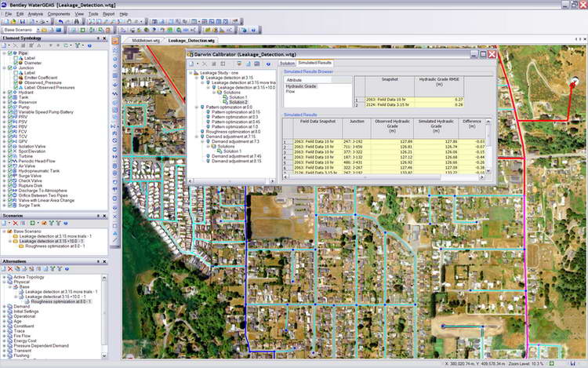
Task: Click the Undo icon in main toolbar
Action: pyautogui.click(x=60, y=22)
